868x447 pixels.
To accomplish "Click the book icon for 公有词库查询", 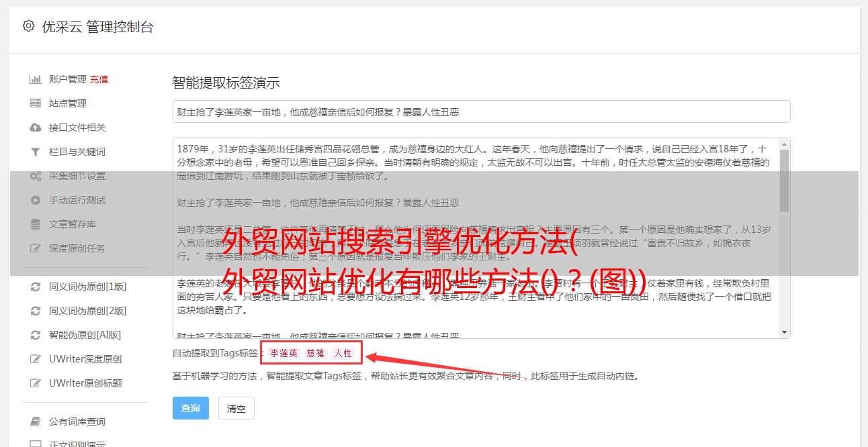I will point(36,421).
